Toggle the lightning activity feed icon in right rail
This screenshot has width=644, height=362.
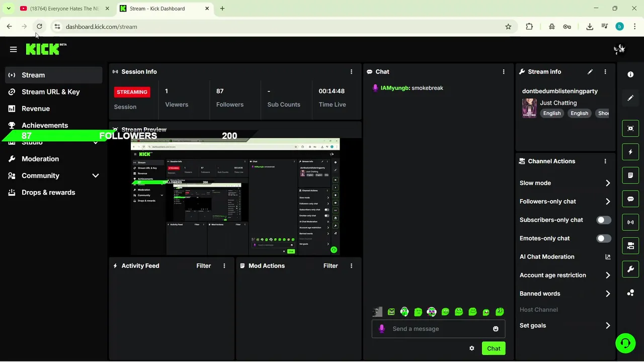[x=630, y=152]
